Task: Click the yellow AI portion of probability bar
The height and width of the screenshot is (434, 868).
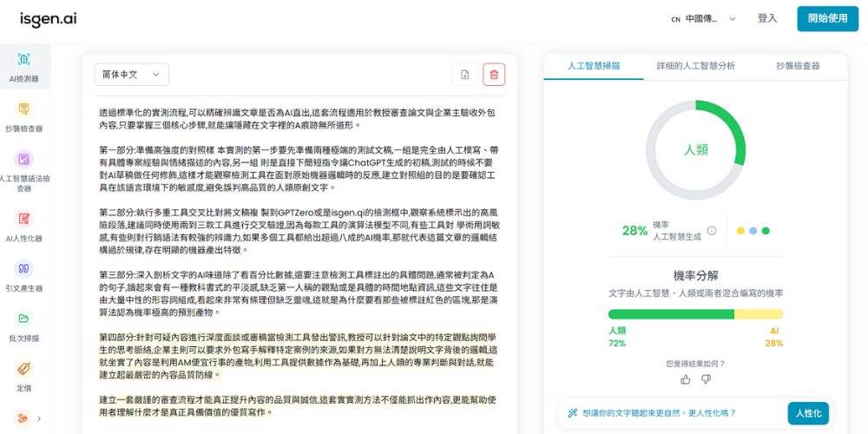Action: 759,314
